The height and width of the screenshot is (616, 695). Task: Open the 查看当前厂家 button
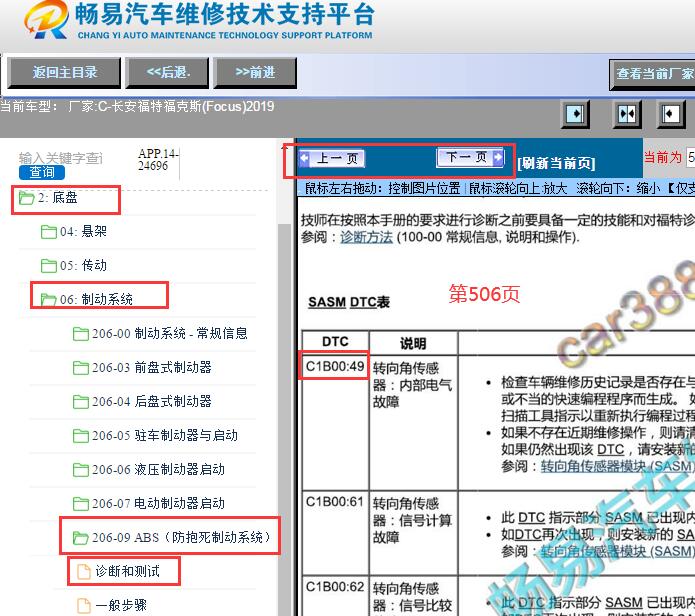(x=652, y=74)
